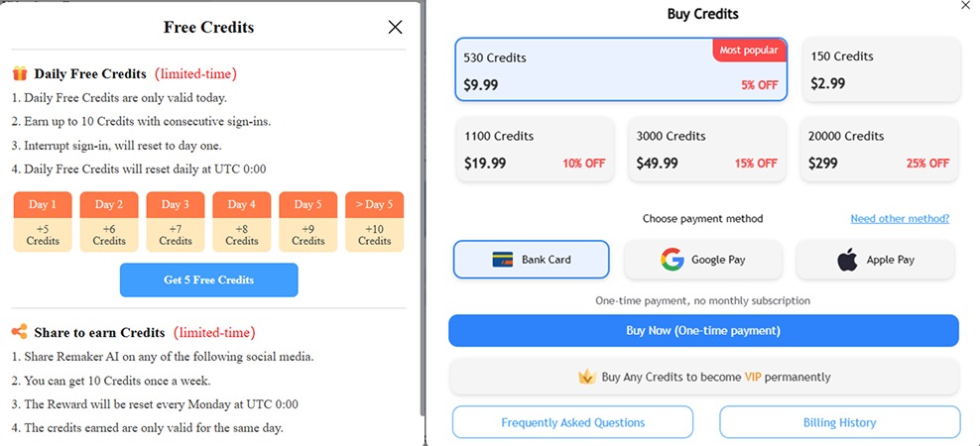Select the 530 Credits package

(620, 69)
